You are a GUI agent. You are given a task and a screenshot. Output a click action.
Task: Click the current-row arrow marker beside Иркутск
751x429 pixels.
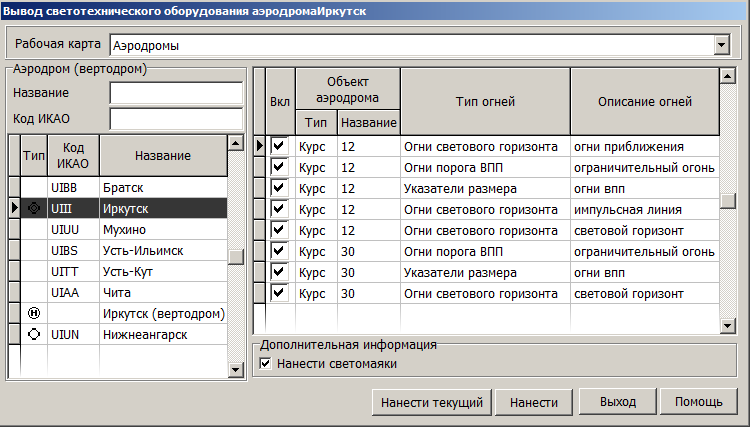coord(14,208)
